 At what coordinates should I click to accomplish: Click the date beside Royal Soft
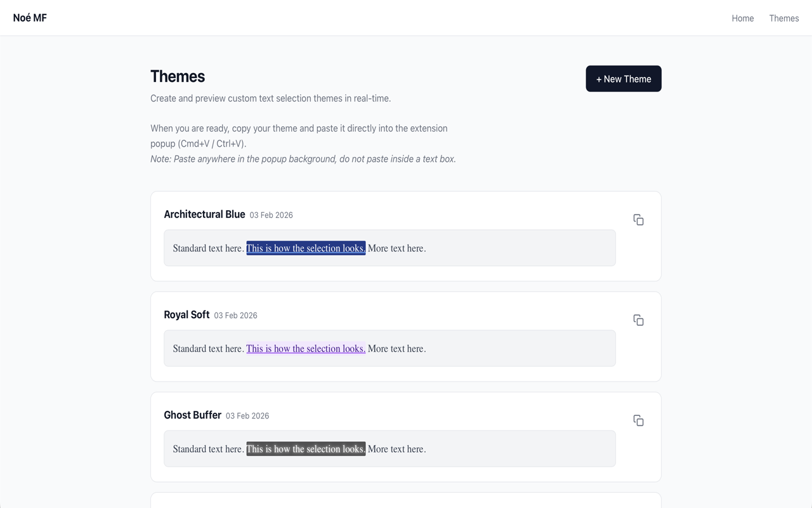tap(235, 316)
